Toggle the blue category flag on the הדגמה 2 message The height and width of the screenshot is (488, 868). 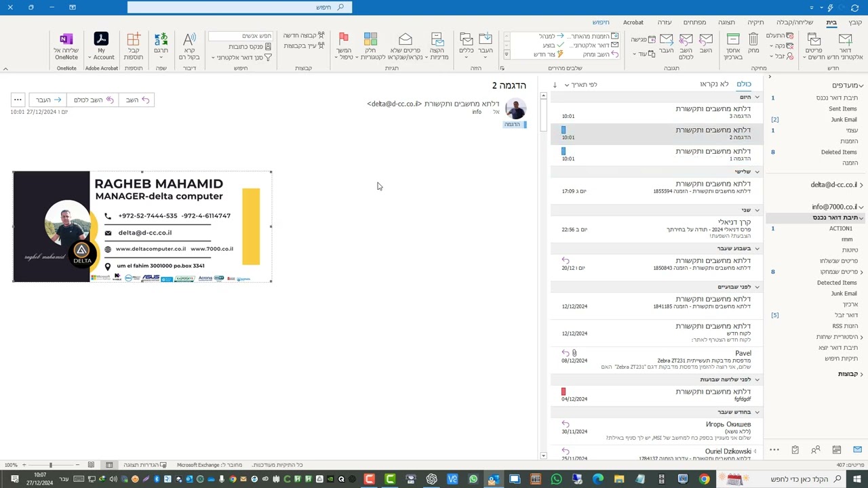(563, 129)
